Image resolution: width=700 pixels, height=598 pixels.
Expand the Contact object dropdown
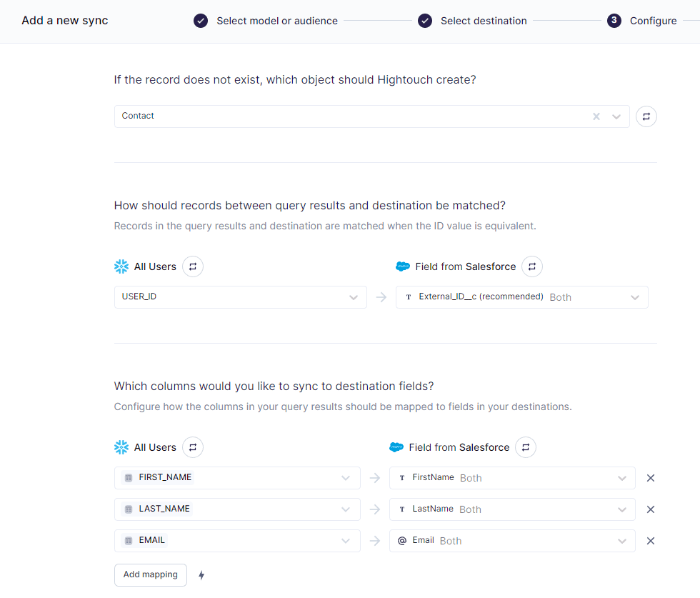(x=616, y=116)
